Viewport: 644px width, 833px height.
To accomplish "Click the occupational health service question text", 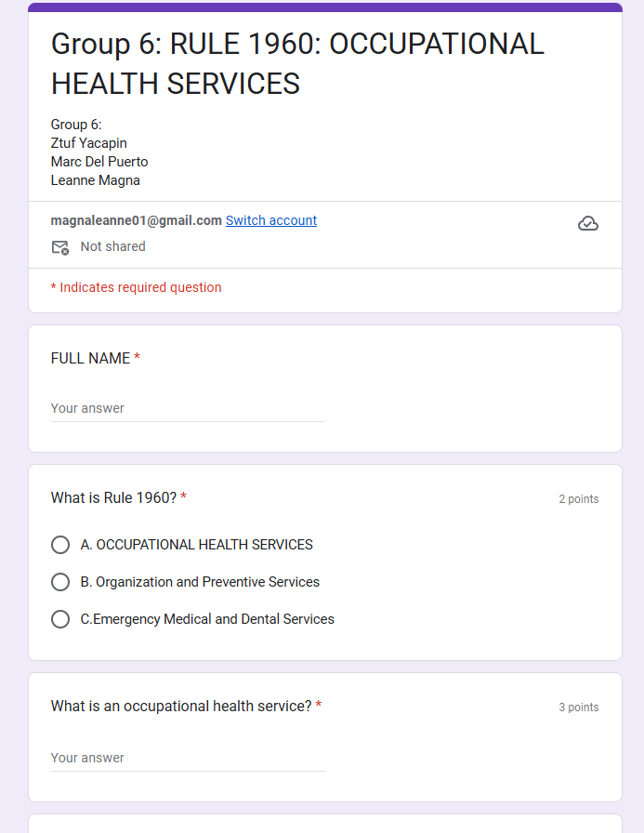I will 181,707.
